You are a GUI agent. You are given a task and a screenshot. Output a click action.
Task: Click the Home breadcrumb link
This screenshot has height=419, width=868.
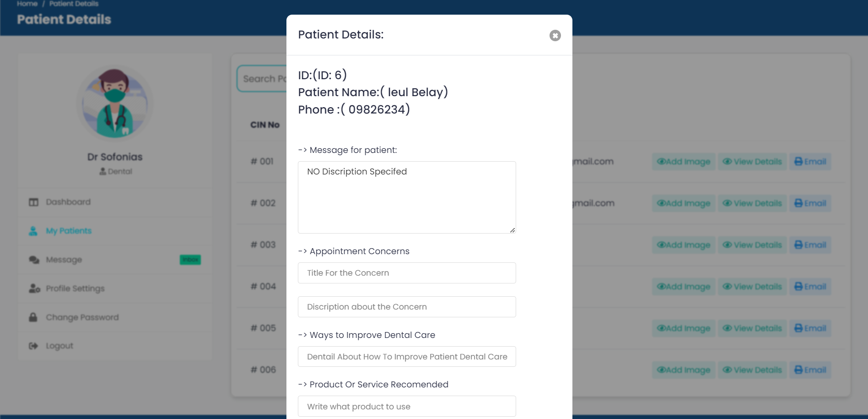(27, 4)
